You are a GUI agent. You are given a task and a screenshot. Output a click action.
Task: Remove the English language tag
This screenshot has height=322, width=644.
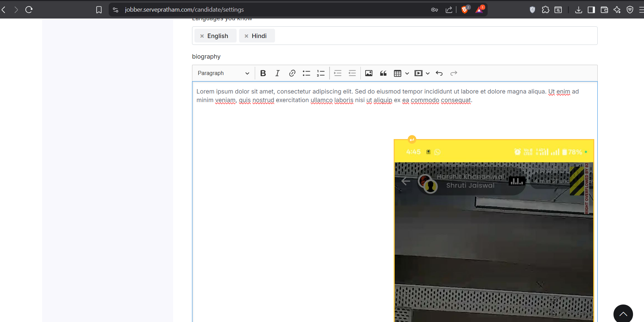[x=202, y=36]
